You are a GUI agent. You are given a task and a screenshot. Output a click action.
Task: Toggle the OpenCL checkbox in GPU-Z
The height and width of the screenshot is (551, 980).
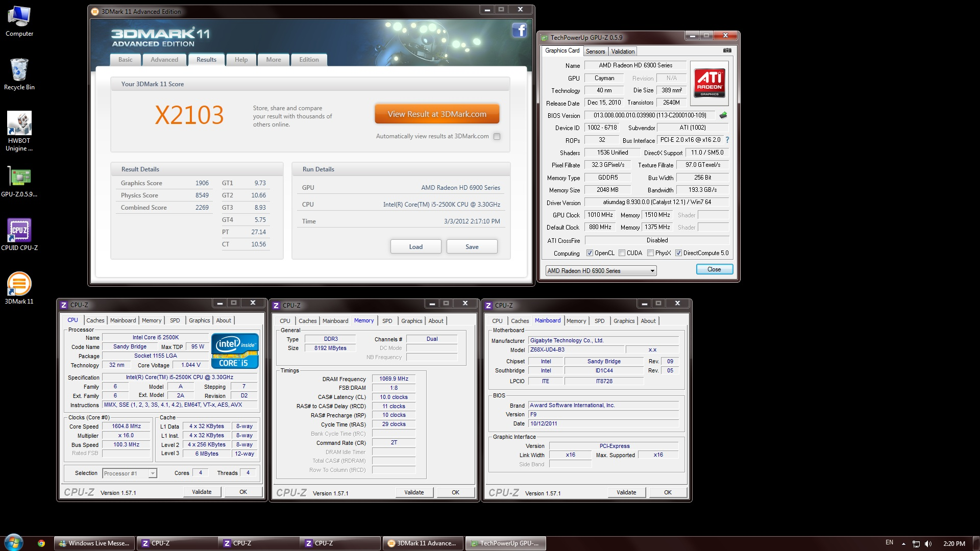click(590, 253)
